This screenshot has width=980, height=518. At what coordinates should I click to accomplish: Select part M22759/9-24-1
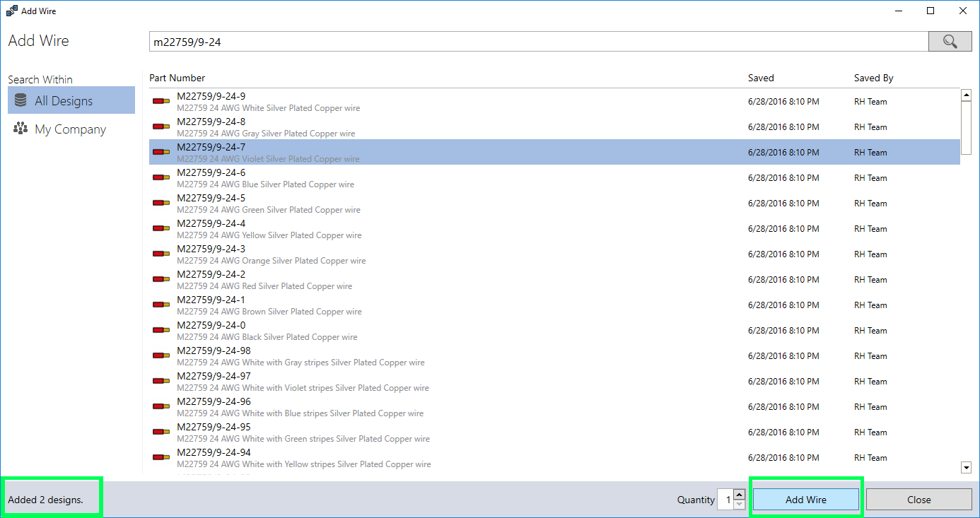(x=554, y=305)
